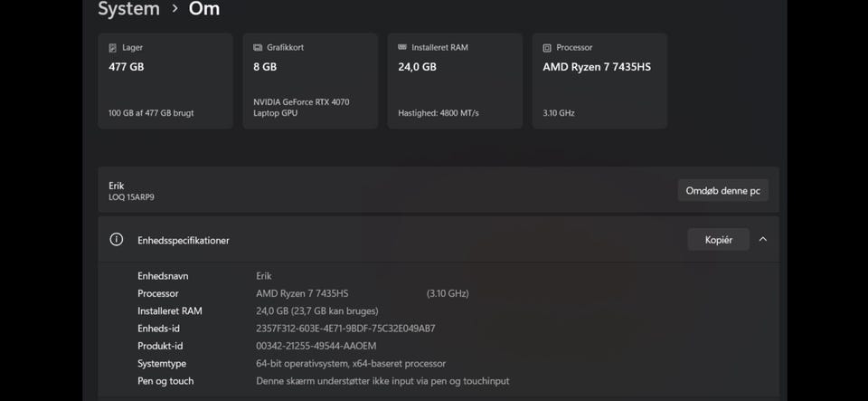The height and width of the screenshot is (401, 868).
Task: Click the breadcrumb arrow between System and Om
Action: coord(175,9)
